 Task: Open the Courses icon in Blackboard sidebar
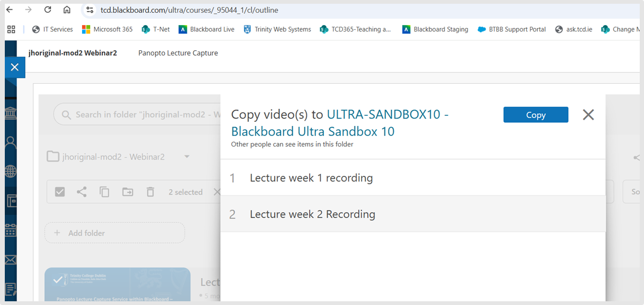click(11, 201)
